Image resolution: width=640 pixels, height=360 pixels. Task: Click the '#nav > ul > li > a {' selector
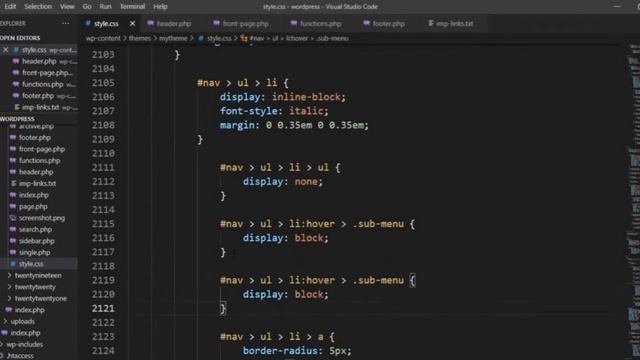[277, 337]
